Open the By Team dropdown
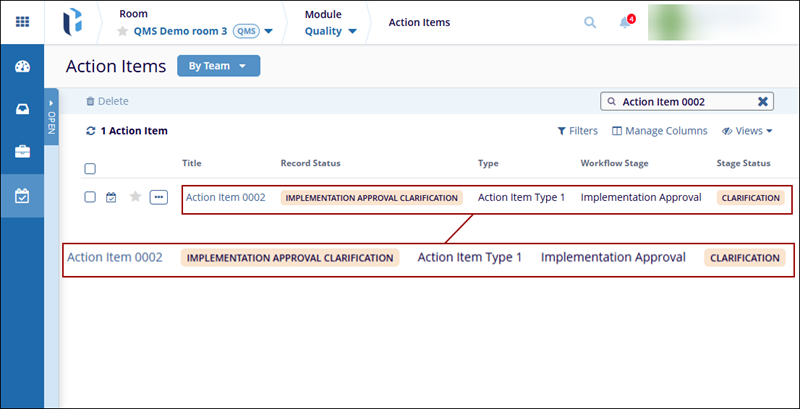 [x=218, y=66]
